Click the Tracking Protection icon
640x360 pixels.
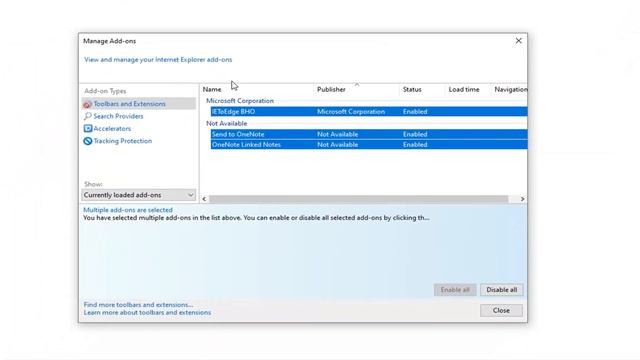point(87,141)
